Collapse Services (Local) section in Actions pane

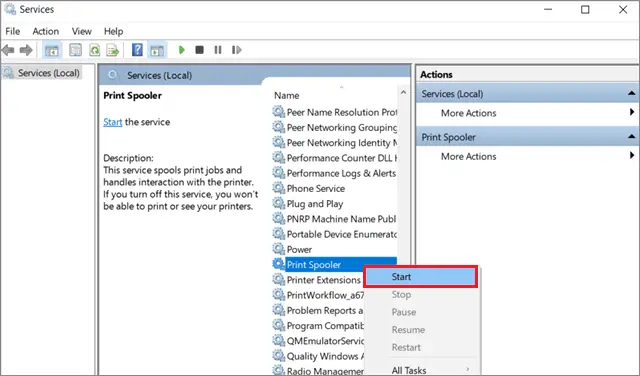click(631, 93)
